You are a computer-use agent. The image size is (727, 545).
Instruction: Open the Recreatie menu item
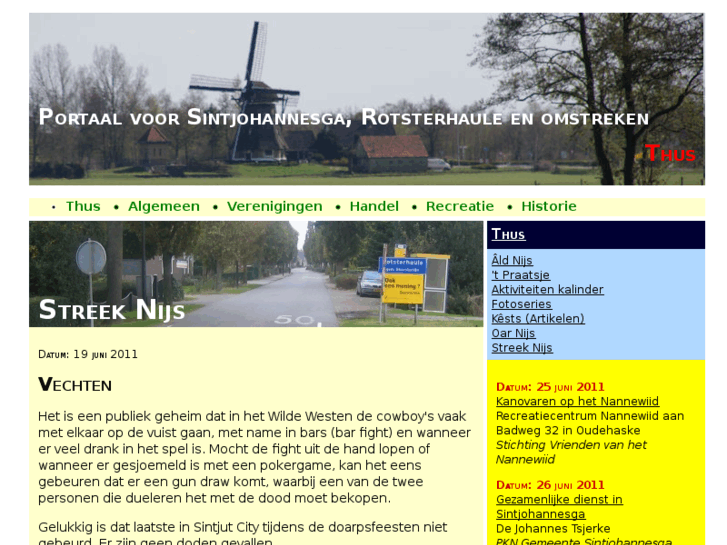click(x=460, y=206)
